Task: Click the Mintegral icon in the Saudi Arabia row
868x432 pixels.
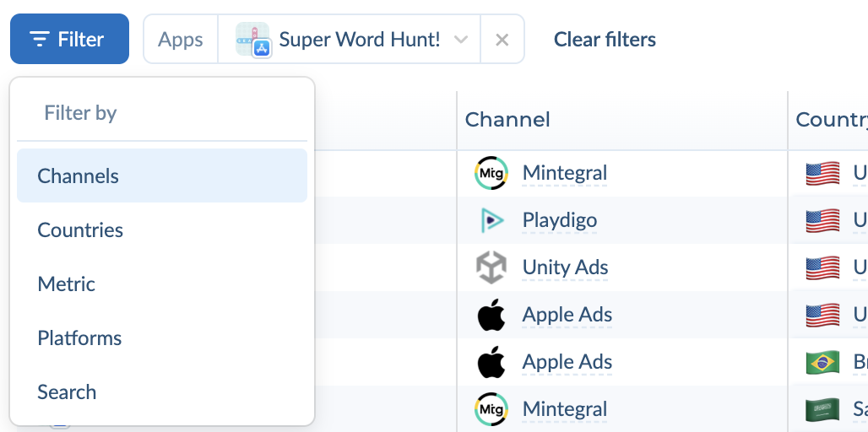Action: click(491, 409)
